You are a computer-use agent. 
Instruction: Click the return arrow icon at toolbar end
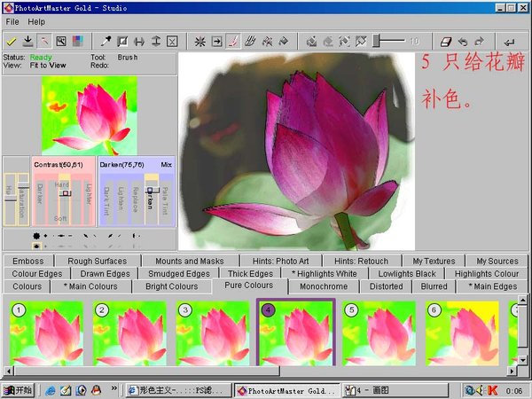coord(509,41)
